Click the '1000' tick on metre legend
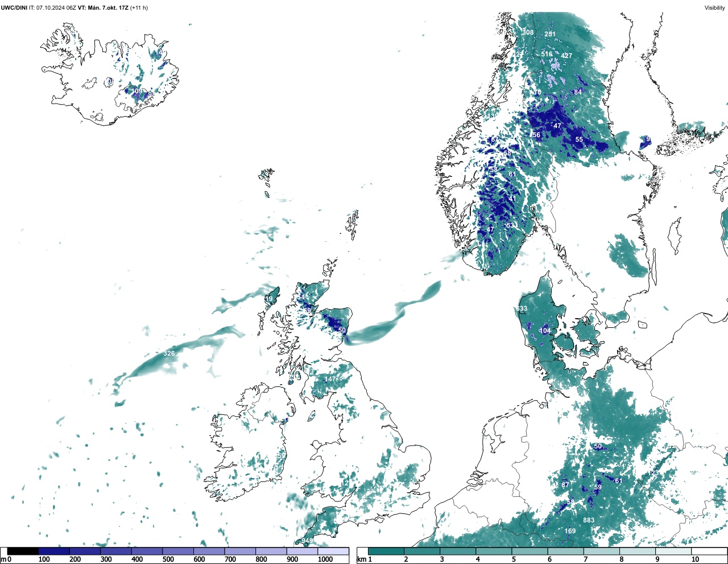Screen dimensions: 728x564 point(325,559)
